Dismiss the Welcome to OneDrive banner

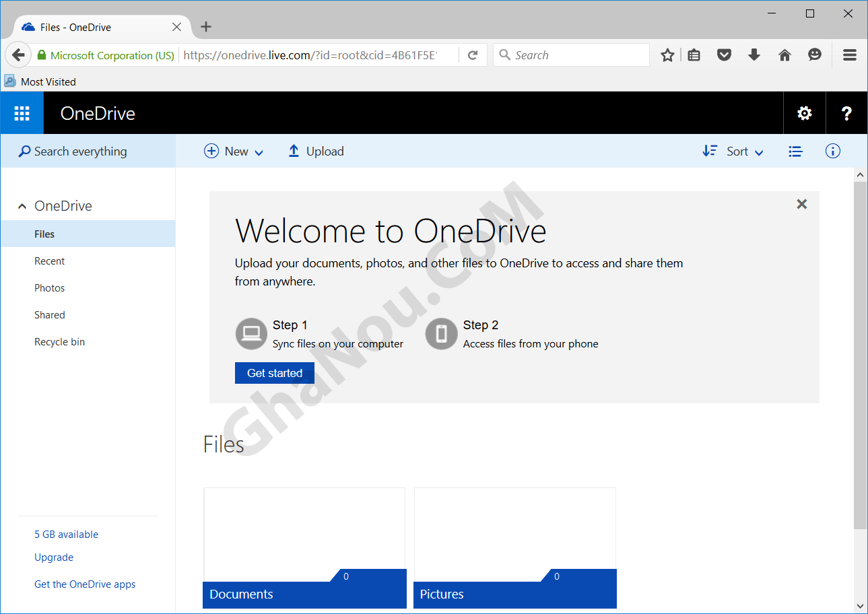[x=801, y=204]
